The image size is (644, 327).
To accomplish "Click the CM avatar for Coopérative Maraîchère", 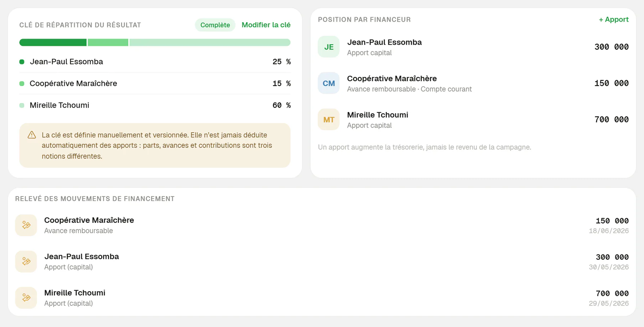I will (328, 83).
